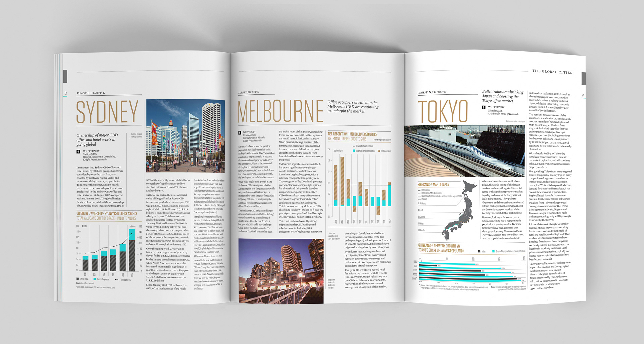Click 'Ownership of major CBD office' subheading
The height and width of the screenshot is (344, 644).
97,139
